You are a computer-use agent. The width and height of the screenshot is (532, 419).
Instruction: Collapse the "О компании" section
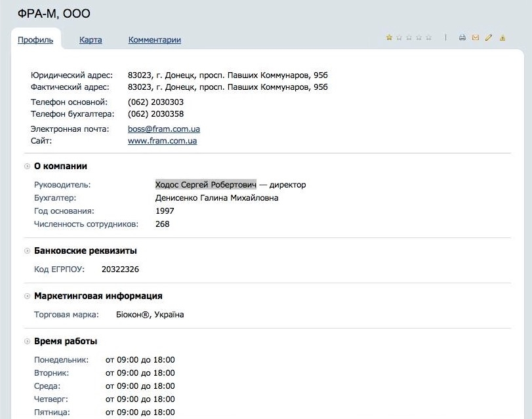(x=27, y=167)
